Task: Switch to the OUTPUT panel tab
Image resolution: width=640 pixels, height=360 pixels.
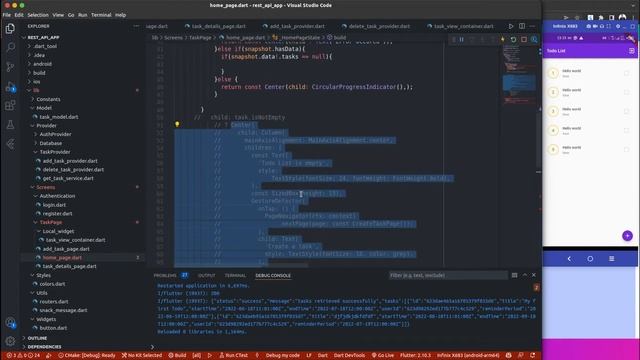Action: [x=206, y=276]
